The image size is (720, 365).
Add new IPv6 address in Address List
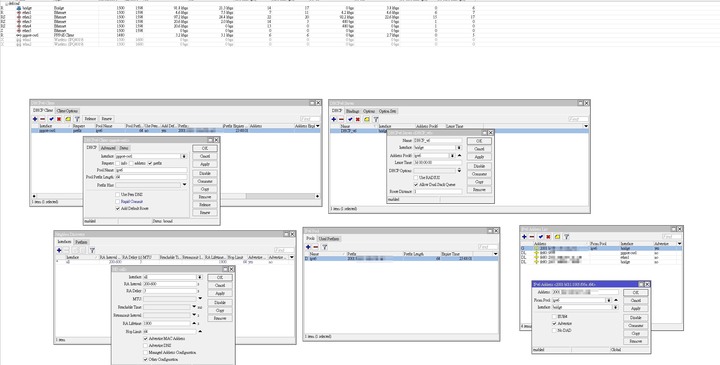coord(524,237)
